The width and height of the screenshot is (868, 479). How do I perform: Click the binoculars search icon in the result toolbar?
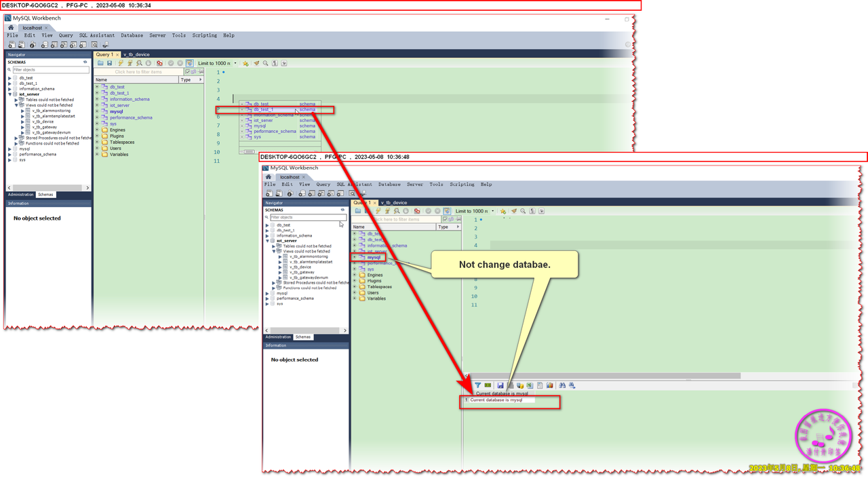point(562,385)
